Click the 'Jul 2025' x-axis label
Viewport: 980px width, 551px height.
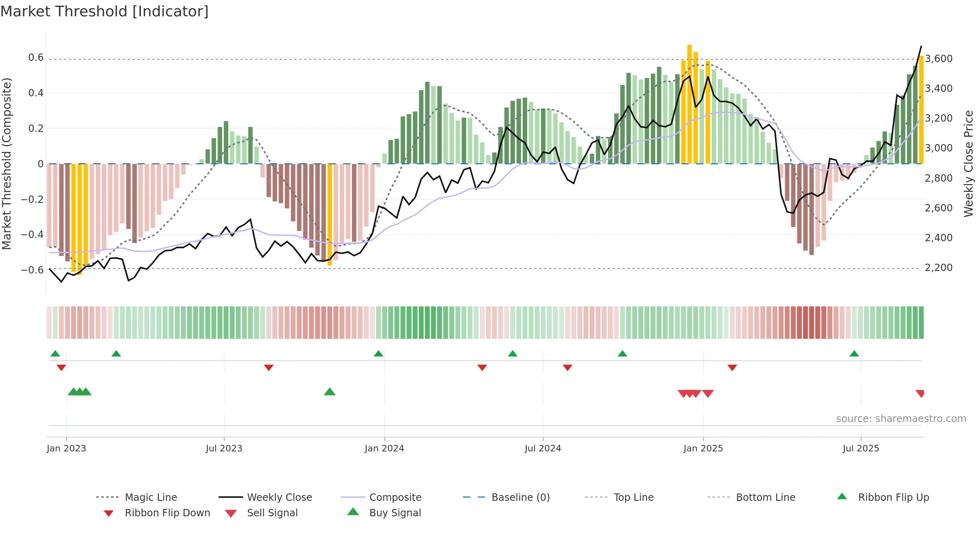coord(861,449)
